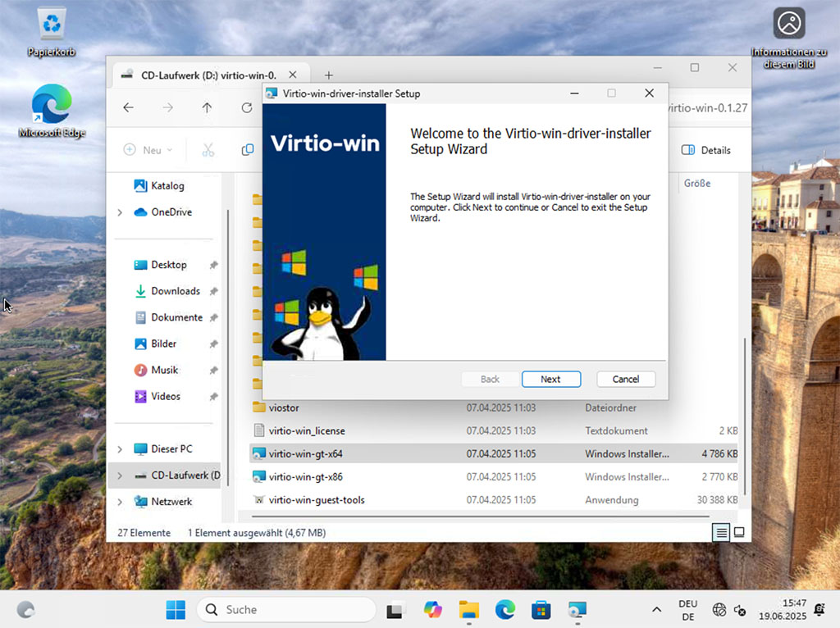Switch to large thumbnails view in status bar
Viewport: 840px width, 628px height.
tap(739, 532)
